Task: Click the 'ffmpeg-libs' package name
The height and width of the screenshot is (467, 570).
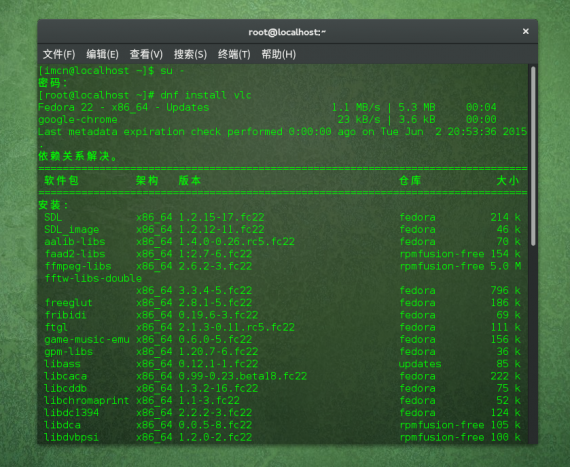Action: point(78,266)
